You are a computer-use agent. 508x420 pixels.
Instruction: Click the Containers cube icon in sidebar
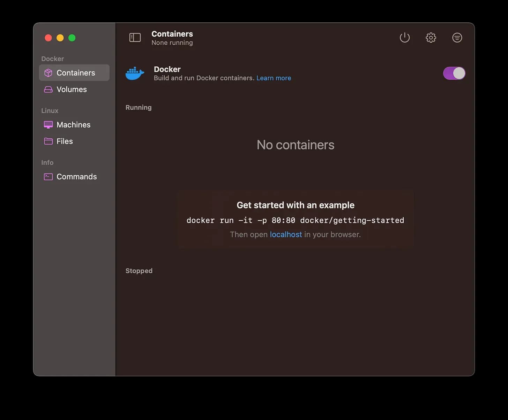coord(48,73)
